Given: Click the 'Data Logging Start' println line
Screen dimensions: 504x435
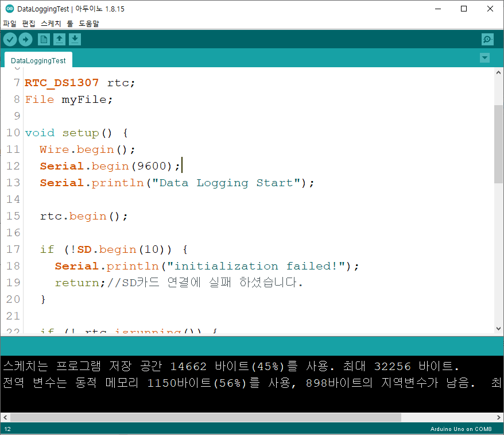Looking at the screenshot, I should click(x=177, y=183).
